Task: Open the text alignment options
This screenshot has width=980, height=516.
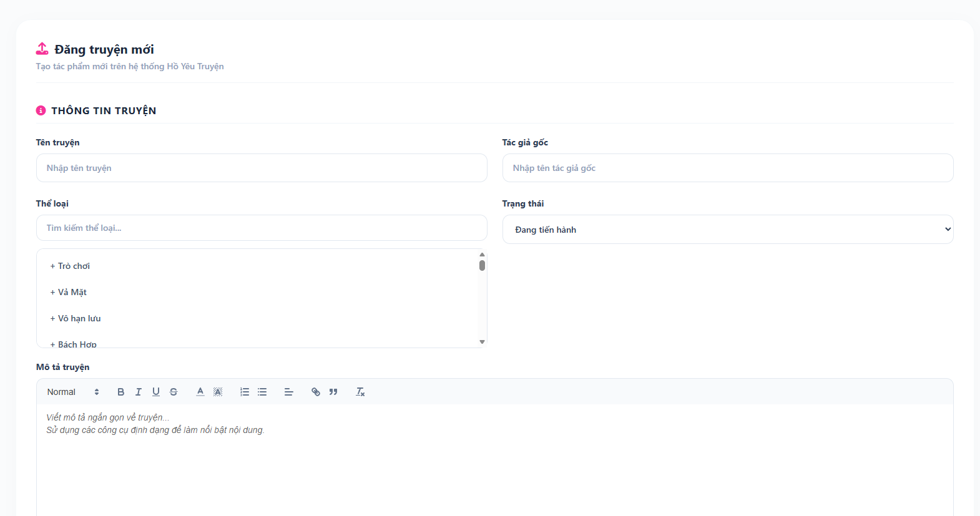Action: pyautogui.click(x=289, y=392)
